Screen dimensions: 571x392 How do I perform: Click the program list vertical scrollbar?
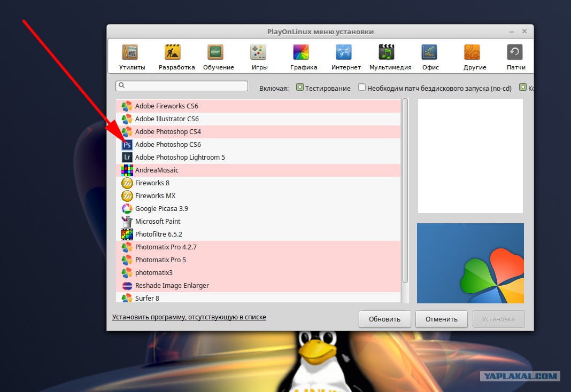[405, 191]
